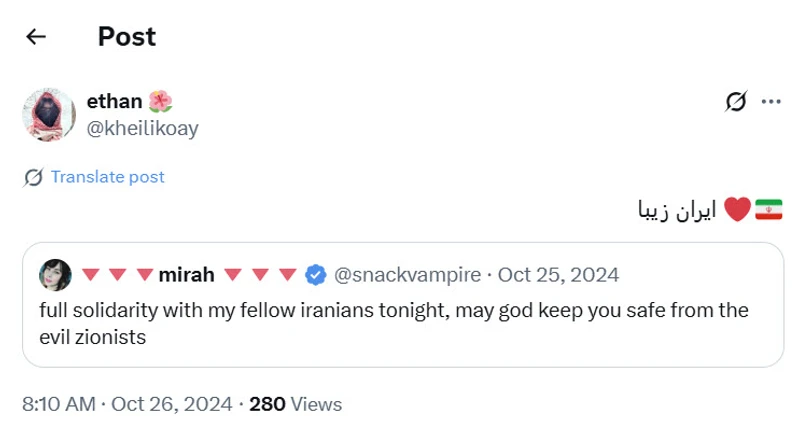The image size is (800, 434).
Task: Click the red heart emoji in the post
Action: click(x=737, y=210)
